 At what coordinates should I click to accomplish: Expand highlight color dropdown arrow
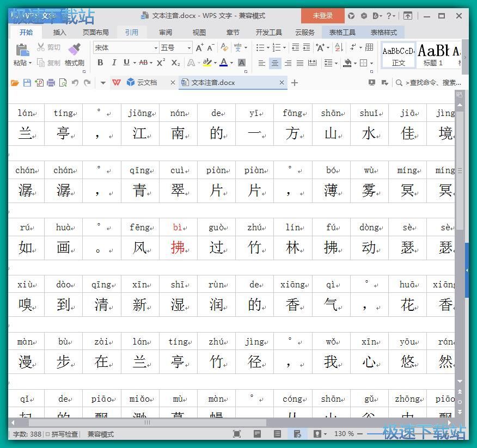[216, 63]
